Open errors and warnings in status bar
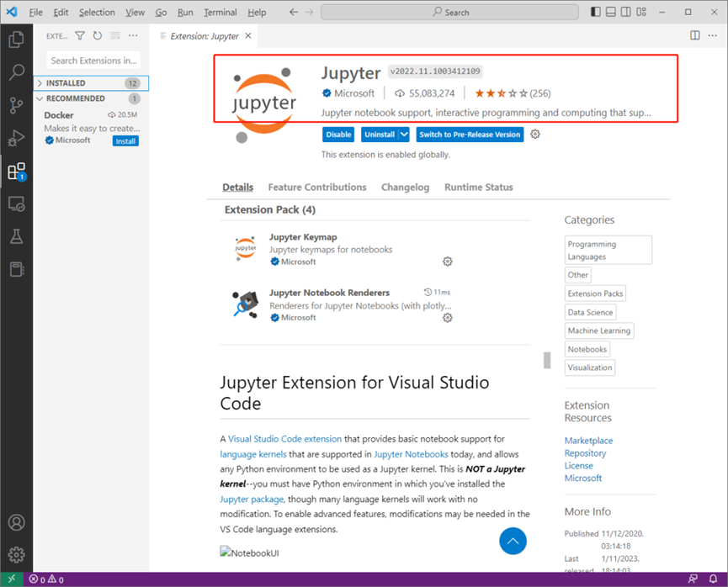Screen dimensions: 728x587 coord(46,579)
